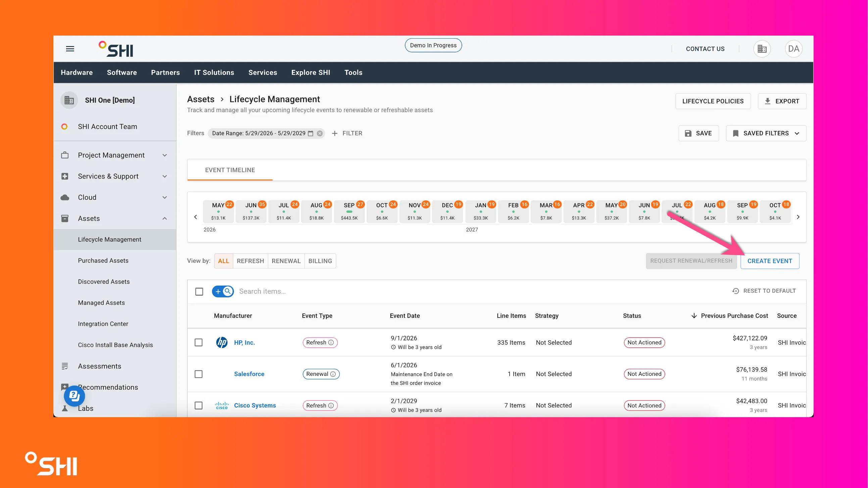Screen dimensions: 868x488
Task: Go to next months in timeline
Action: pos(798,217)
